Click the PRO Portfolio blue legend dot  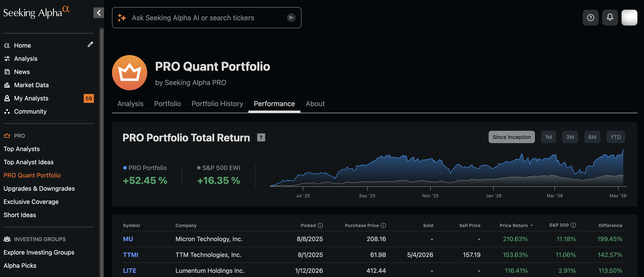point(125,168)
